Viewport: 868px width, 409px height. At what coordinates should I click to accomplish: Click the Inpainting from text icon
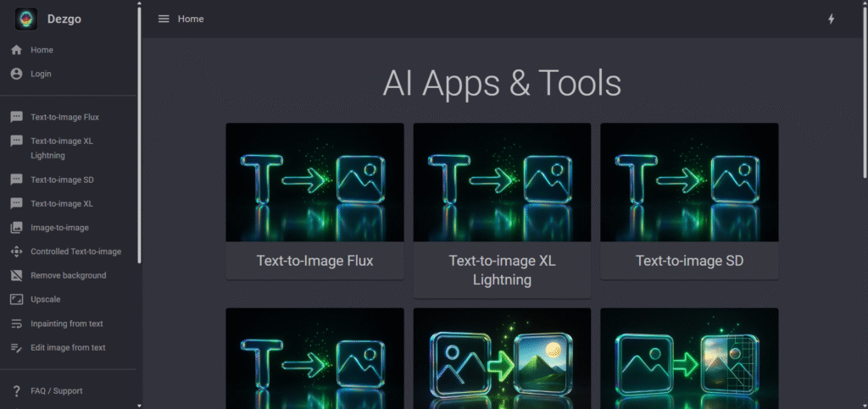point(17,323)
